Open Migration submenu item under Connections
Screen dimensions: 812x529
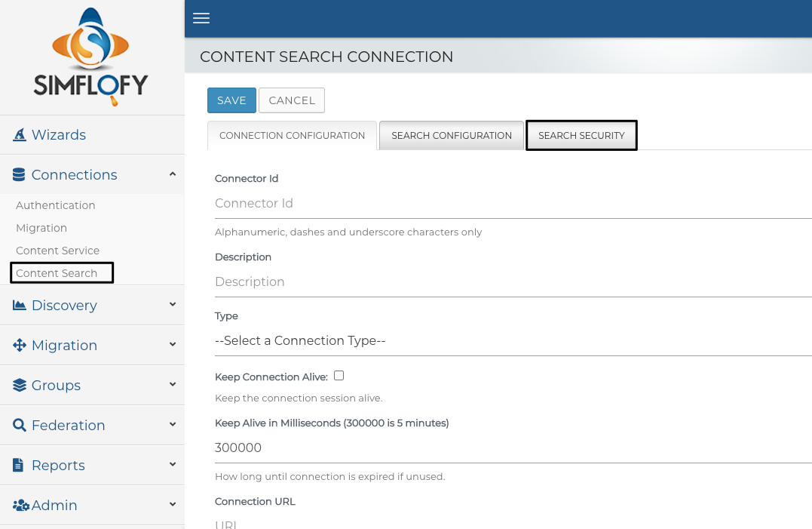pos(41,228)
